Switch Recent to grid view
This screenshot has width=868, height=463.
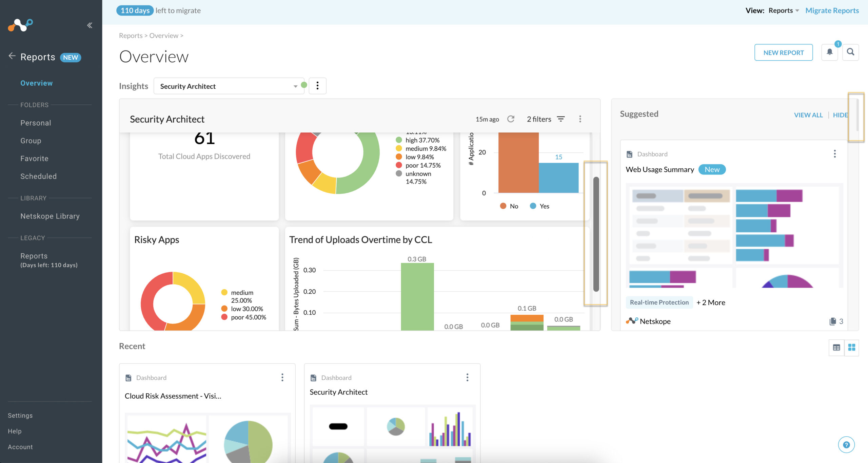point(852,348)
